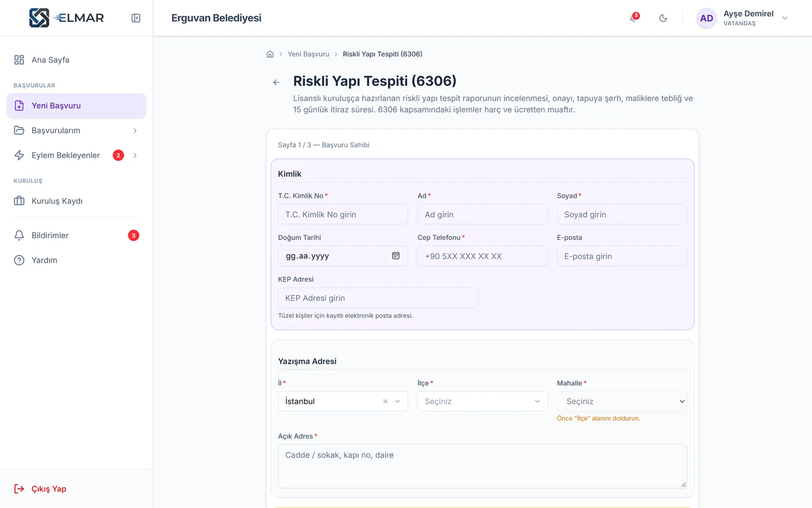Click Riskli Yapı Tespiti (6306) breadcrumb

tap(382, 54)
